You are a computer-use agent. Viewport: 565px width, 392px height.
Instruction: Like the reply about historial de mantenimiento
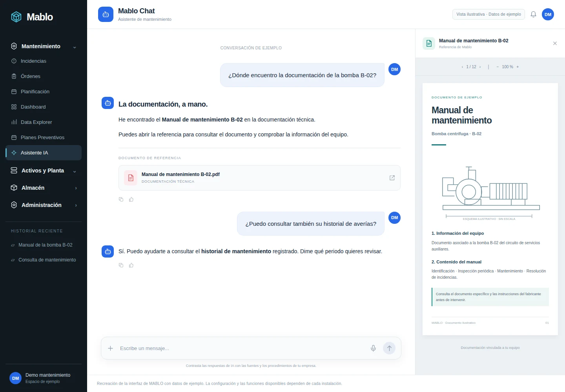coord(131,265)
